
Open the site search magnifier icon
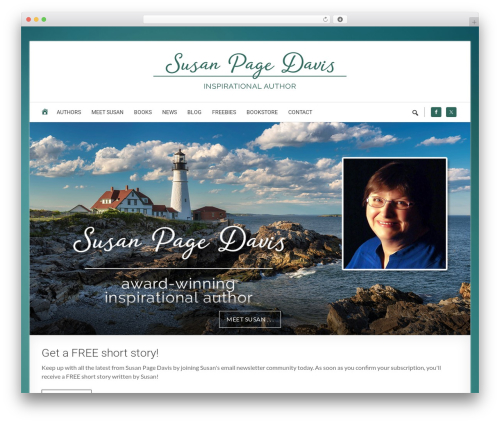(415, 113)
